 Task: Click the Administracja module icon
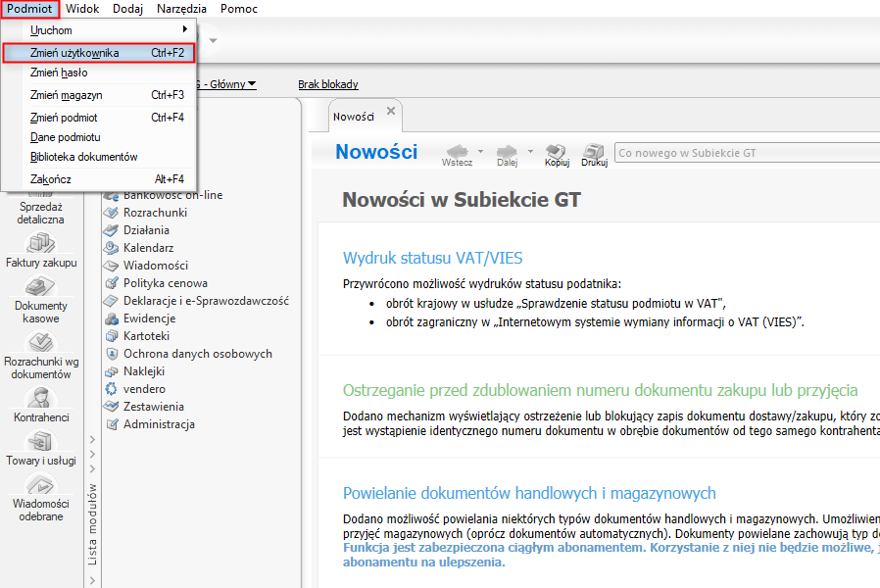[x=112, y=424]
